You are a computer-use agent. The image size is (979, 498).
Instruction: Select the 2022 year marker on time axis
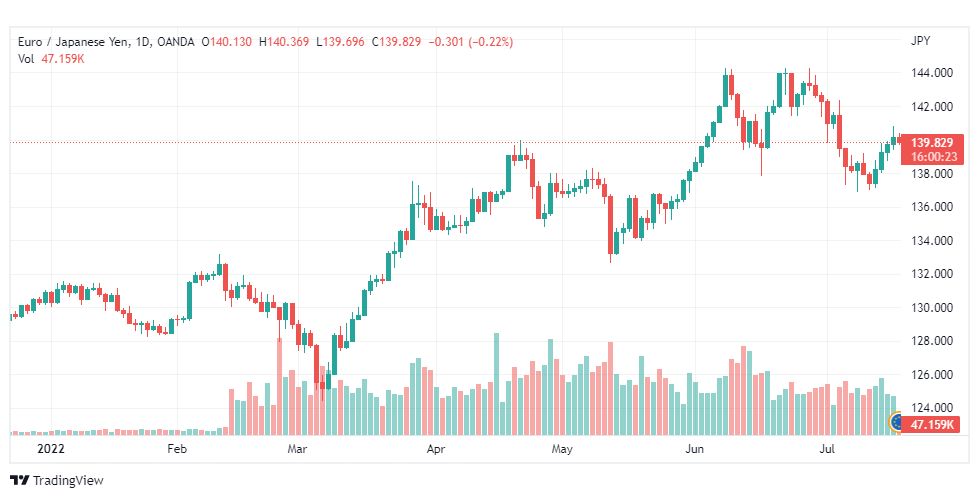(x=51, y=449)
